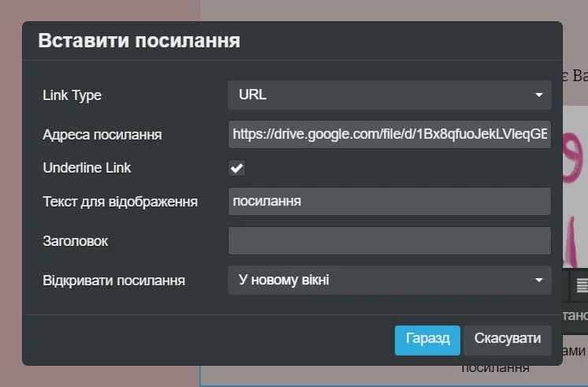Open the Link Type dropdown showing URL
Image resolution: width=588 pixels, height=387 pixels.
coord(389,95)
